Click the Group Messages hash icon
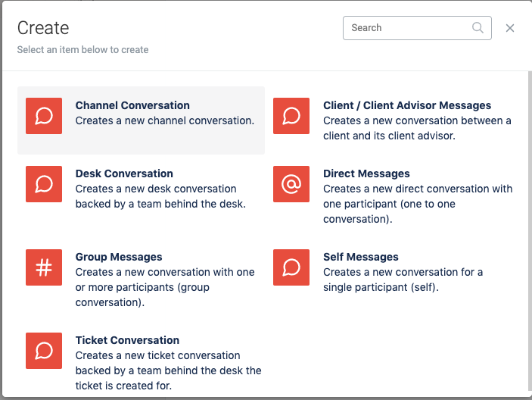Screen dimensions: 532x400 (44, 267)
